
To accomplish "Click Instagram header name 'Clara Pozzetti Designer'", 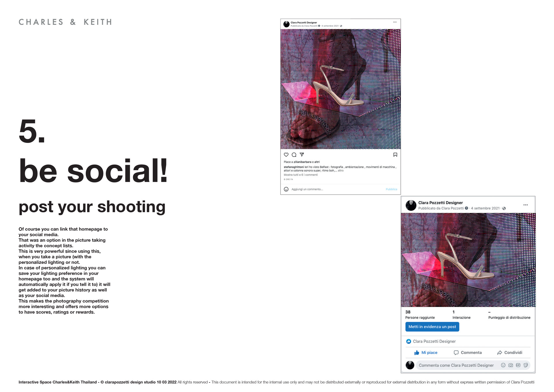I will click(304, 23).
